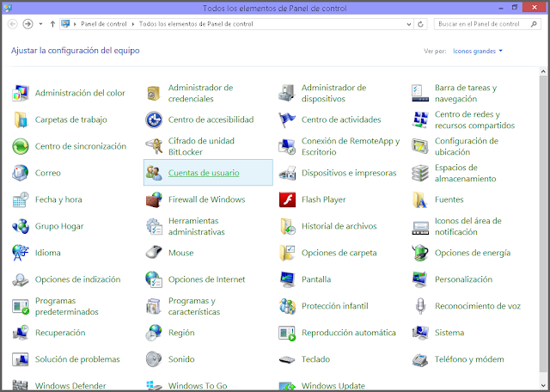Click the Personalización link

(463, 279)
